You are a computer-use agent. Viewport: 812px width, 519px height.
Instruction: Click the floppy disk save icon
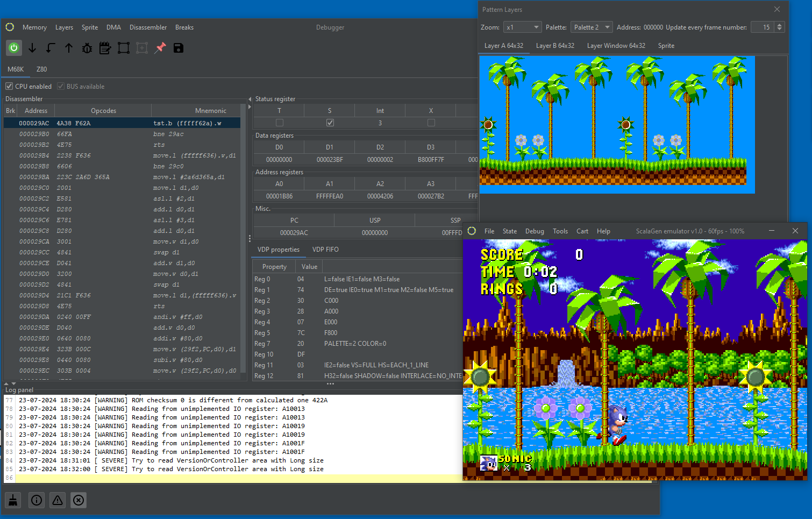(x=179, y=48)
